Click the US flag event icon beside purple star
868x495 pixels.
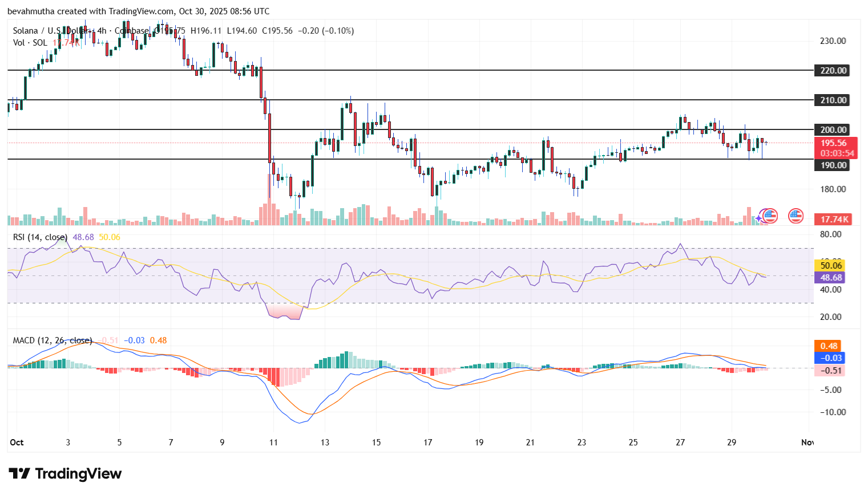770,216
